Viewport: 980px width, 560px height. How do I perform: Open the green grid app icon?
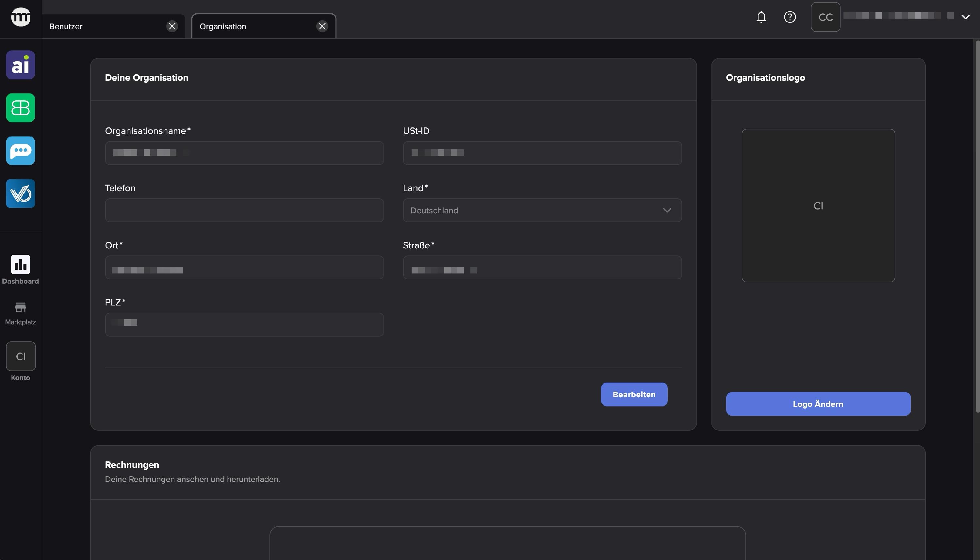20,108
